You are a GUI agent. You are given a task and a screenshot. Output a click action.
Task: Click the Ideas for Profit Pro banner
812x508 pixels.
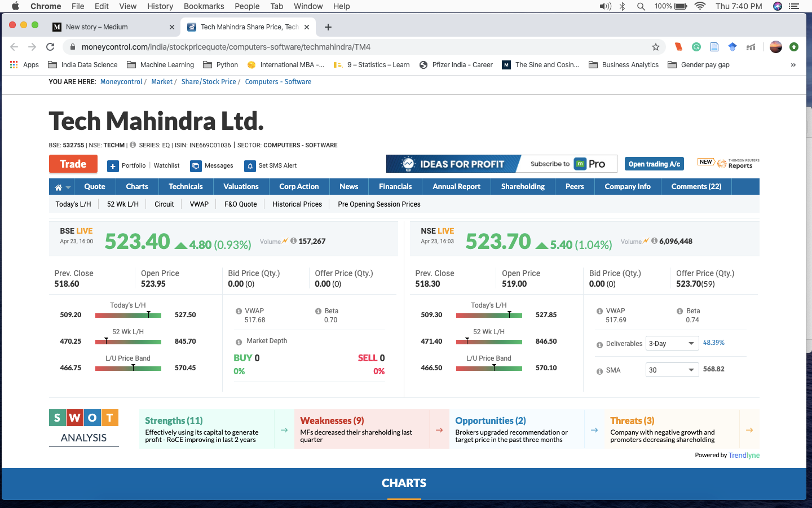501,164
